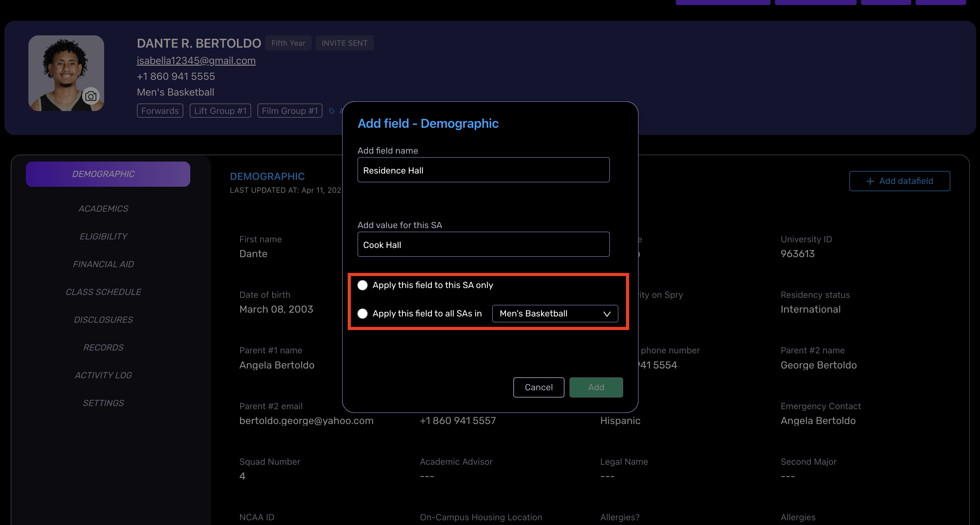Click the Add datafield button
Screen dimensions: 980x525
(900, 181)
